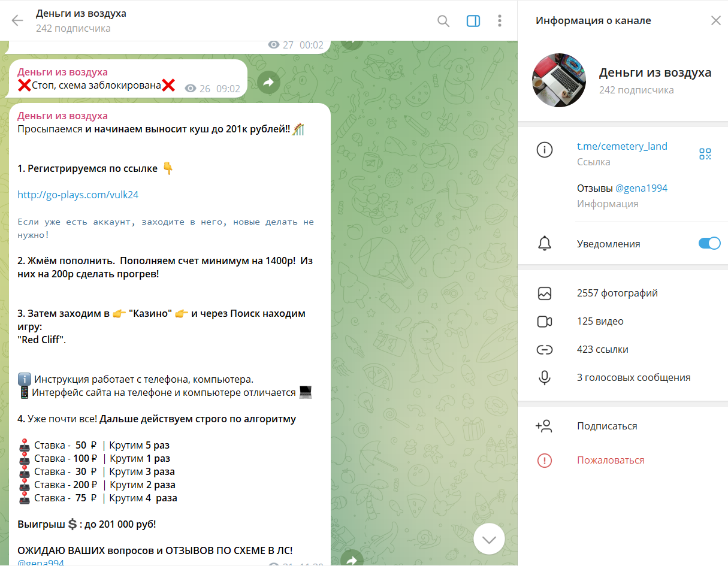Open the @gena1994 profile mention
Viewport: 728px width, 566px height.
641,188
